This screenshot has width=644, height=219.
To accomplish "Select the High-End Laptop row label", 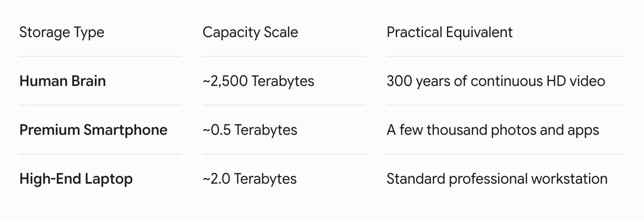I will 76,179.
